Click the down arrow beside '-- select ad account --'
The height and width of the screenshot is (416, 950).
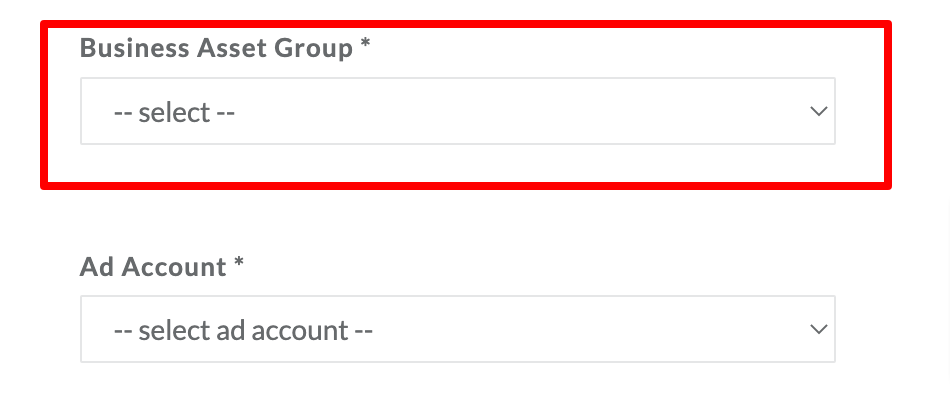click(x=819, y=329)
